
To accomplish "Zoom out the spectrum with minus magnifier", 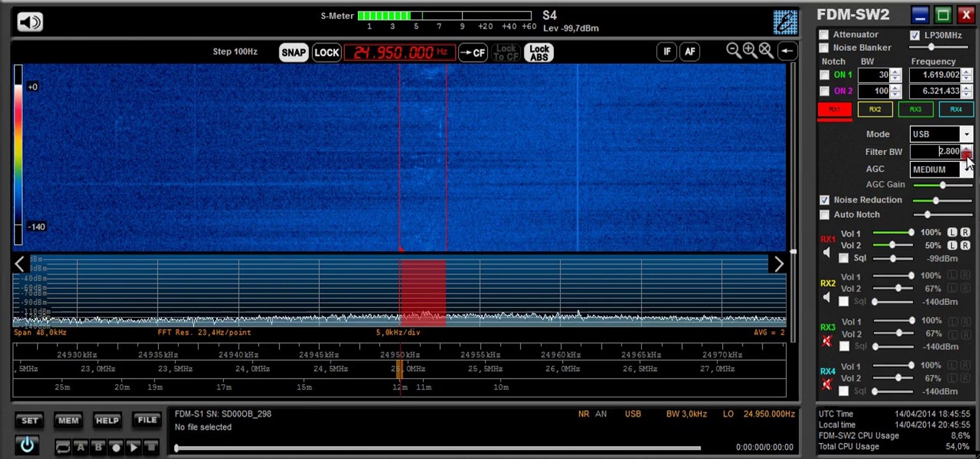I will pyautogui.click(x=734, y=51).
